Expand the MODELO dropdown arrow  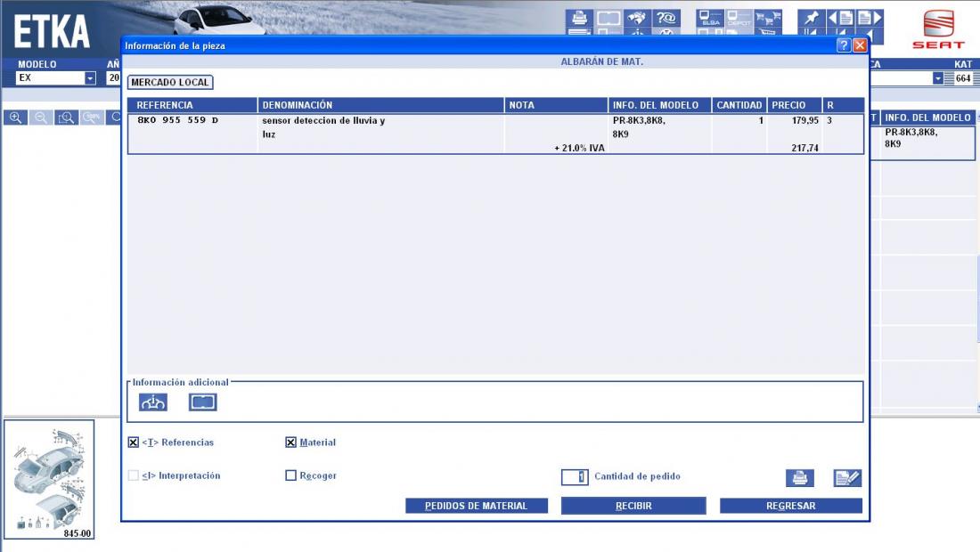click(x=90, y=78)
